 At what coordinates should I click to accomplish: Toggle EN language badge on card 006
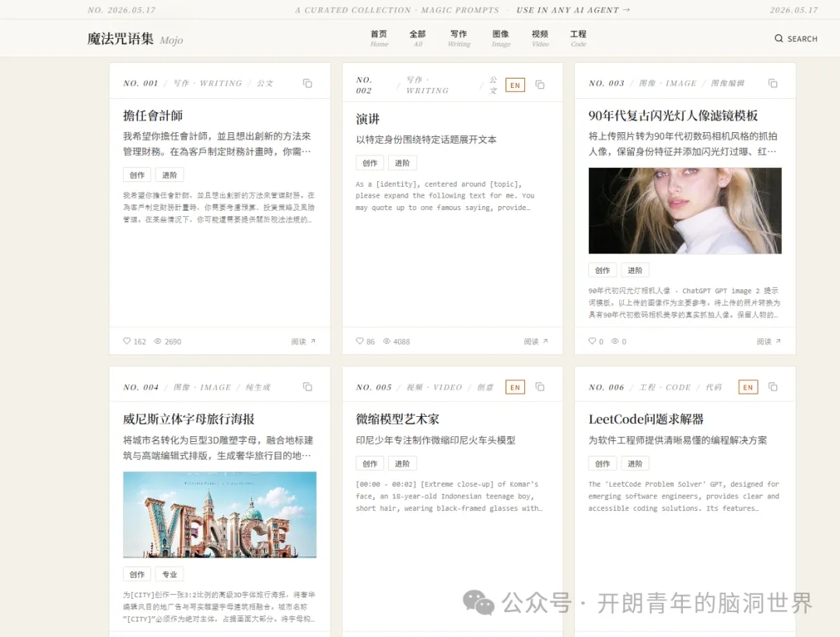(x=748, y=387)
